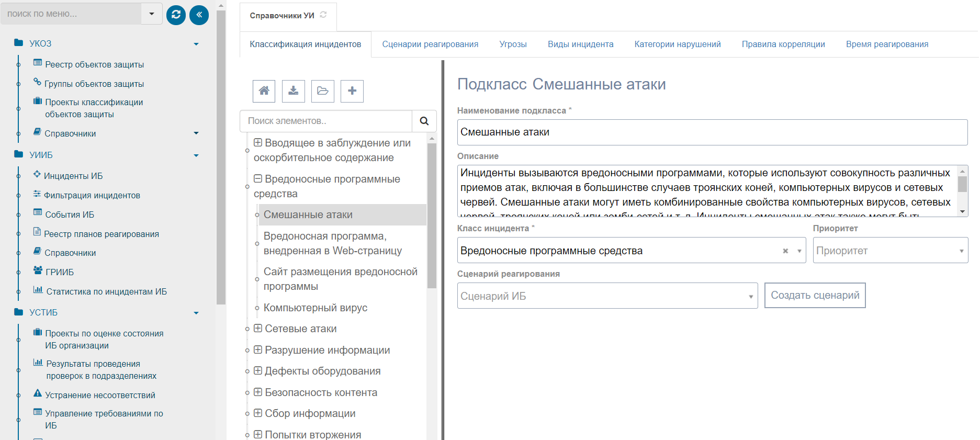Viewport: 980px width, 440px height.
Task: Clear the Класс инцидента selection with X
Action: (x=785, y=251)
